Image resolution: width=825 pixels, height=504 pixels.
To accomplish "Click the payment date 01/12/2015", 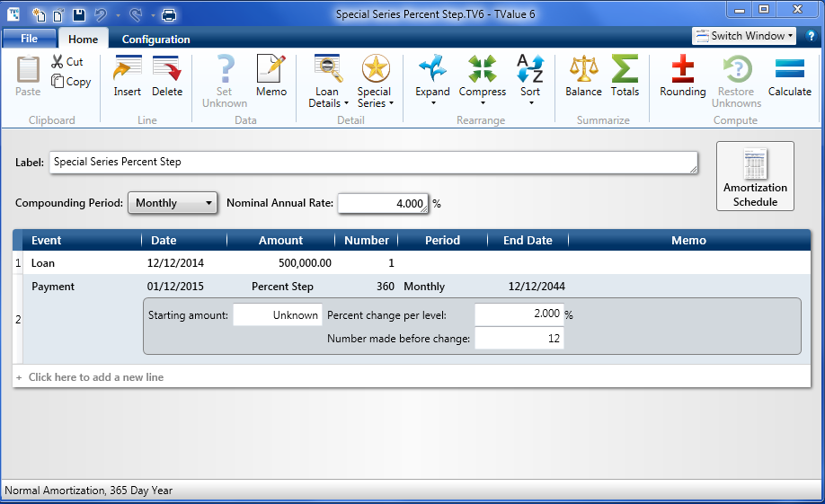I will click(175, 287).
